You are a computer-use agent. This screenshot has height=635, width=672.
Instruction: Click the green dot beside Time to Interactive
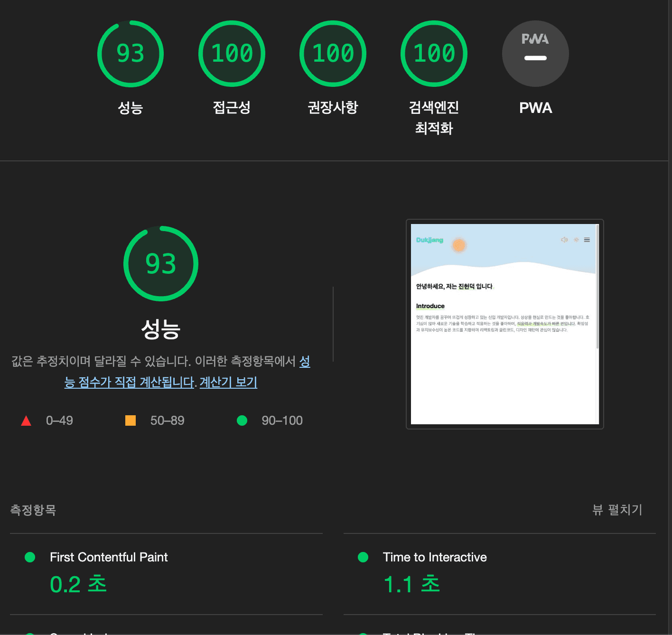coord(363,557)
